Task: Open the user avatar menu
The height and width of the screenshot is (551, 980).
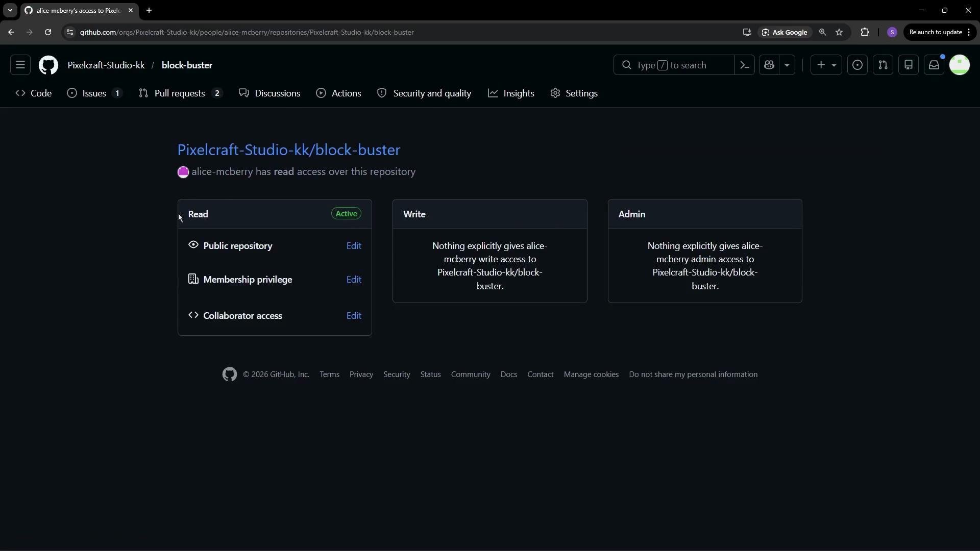Action: point(960,65)
